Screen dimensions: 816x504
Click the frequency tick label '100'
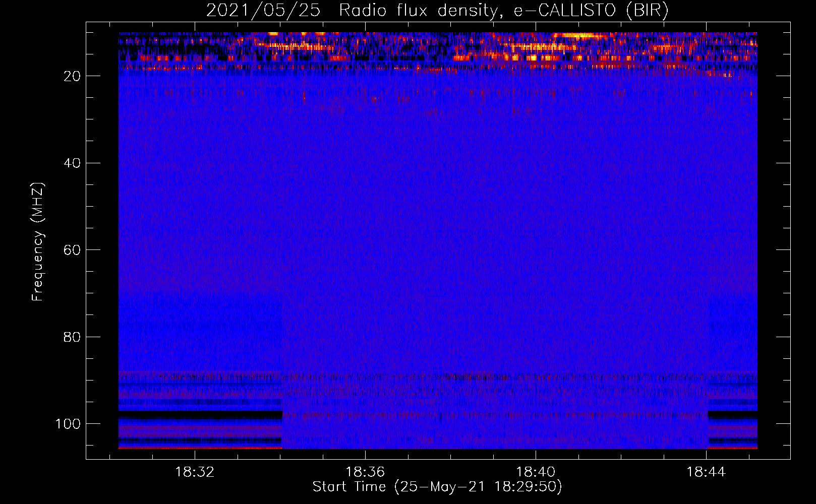click(68, 424)
